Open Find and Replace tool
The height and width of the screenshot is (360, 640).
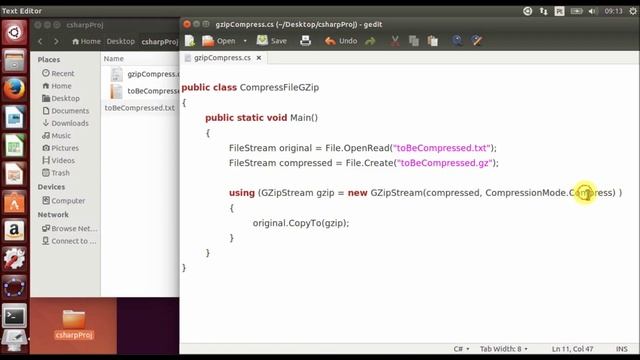point(476,40)
